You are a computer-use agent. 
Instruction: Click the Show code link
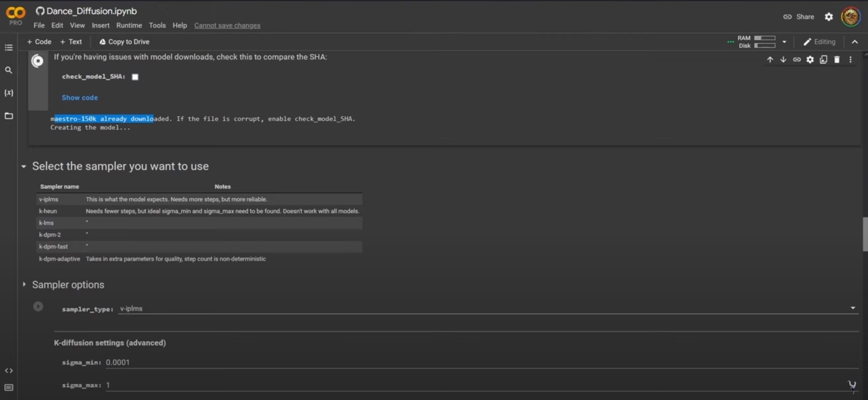(79, 98)
